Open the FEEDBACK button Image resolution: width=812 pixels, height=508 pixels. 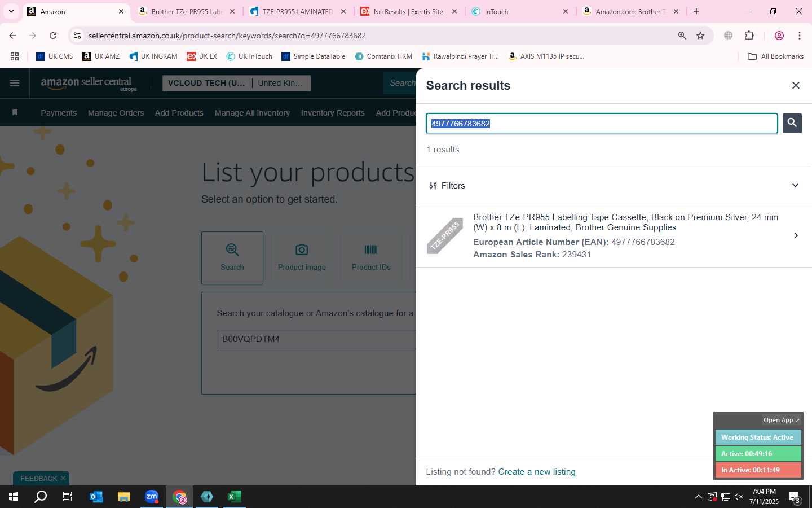pyautogui.click(x=38, y=478)
